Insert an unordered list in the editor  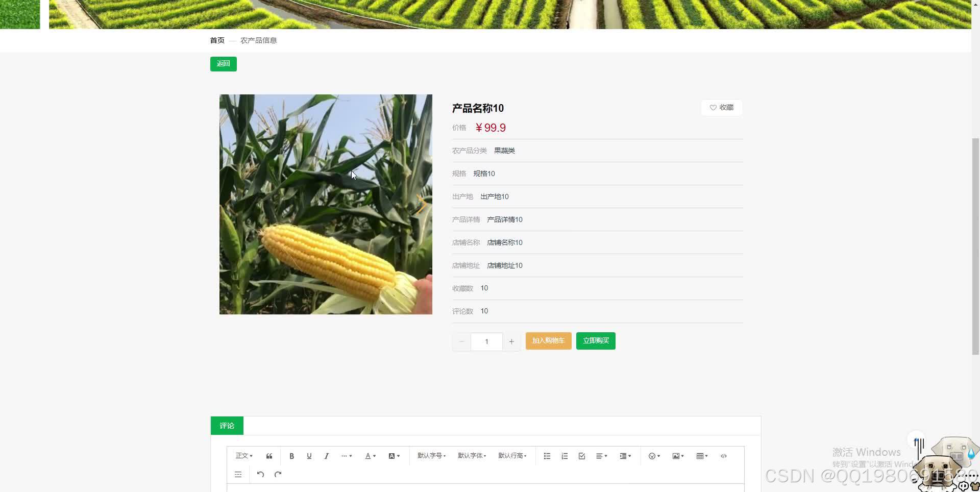tap(547, 456)
